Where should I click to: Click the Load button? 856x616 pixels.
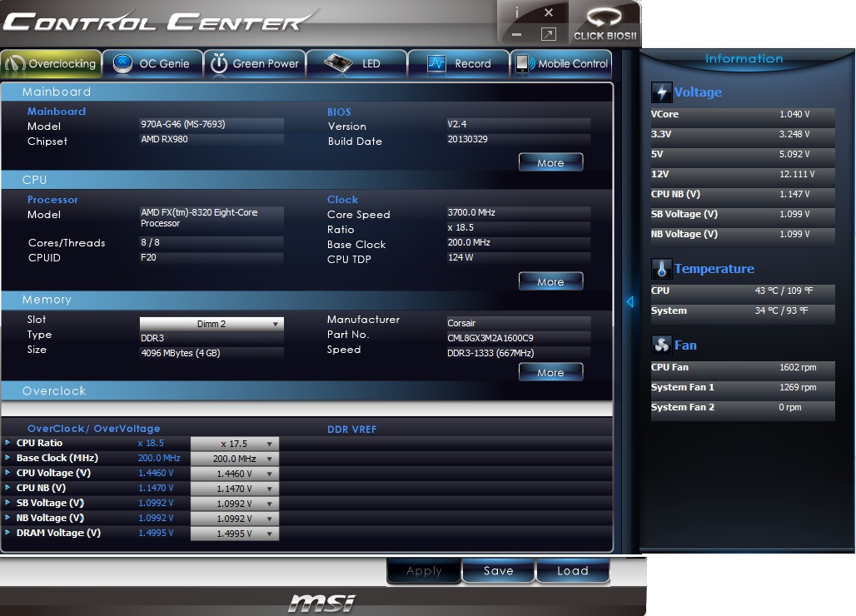click(x=573, y=571)
